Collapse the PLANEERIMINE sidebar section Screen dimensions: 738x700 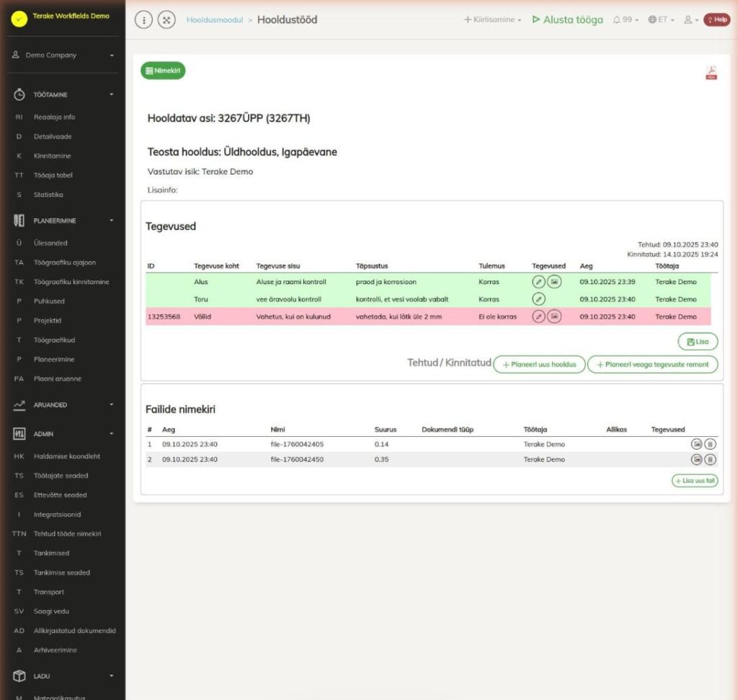(63, 221)
